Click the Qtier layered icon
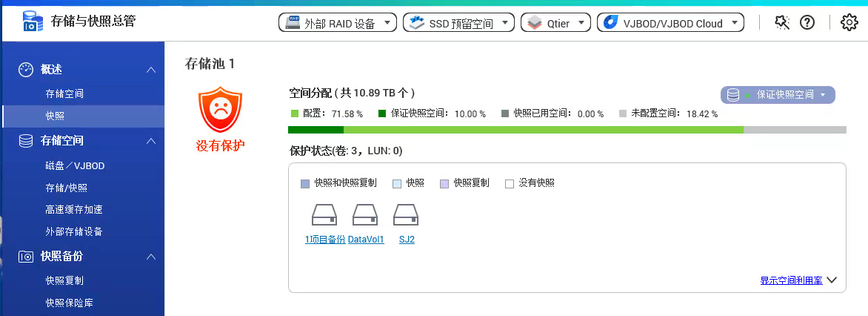The height and width of the screenshot is (316, 868). click(x=534, y=23)
